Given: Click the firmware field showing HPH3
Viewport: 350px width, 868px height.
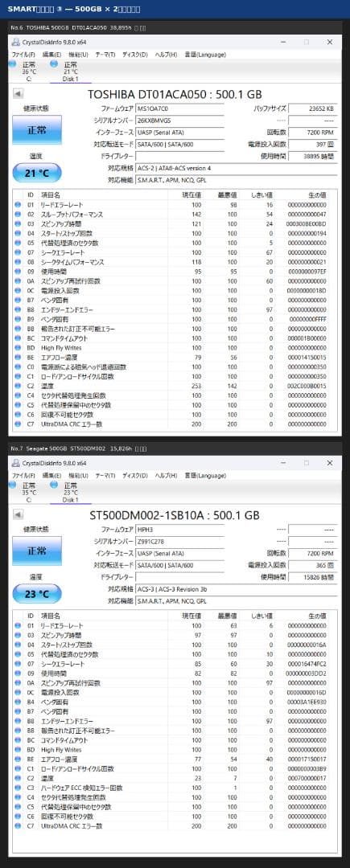Looking at the screenshot, I should coord(179,530).
